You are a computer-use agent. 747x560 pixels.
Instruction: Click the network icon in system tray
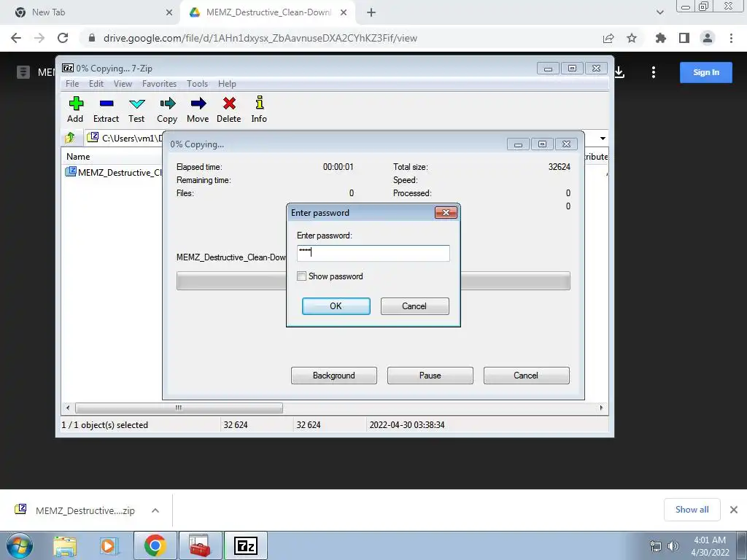point(656,546)
